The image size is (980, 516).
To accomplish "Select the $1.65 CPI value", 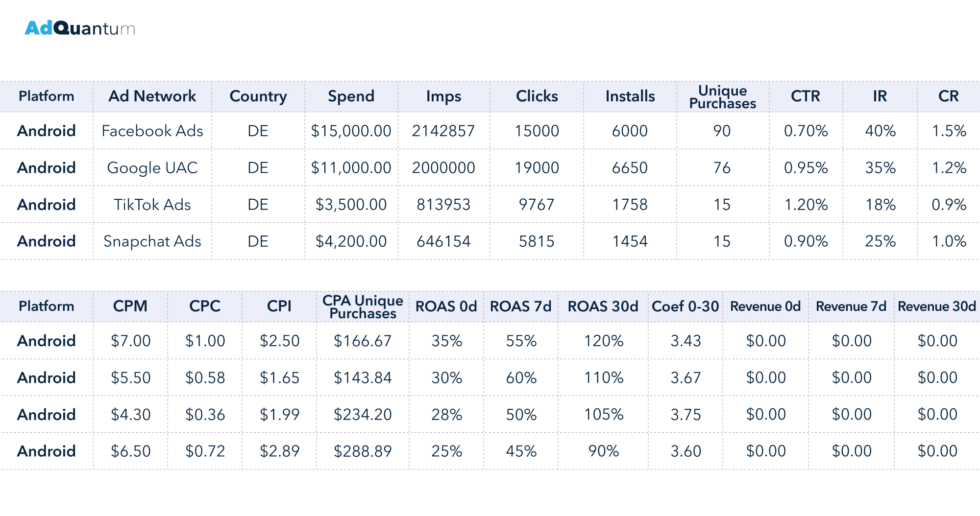I will [279, 378].
